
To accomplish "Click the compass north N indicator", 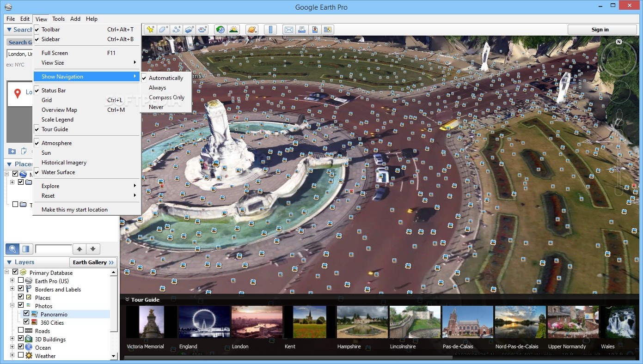I will 619,42.
